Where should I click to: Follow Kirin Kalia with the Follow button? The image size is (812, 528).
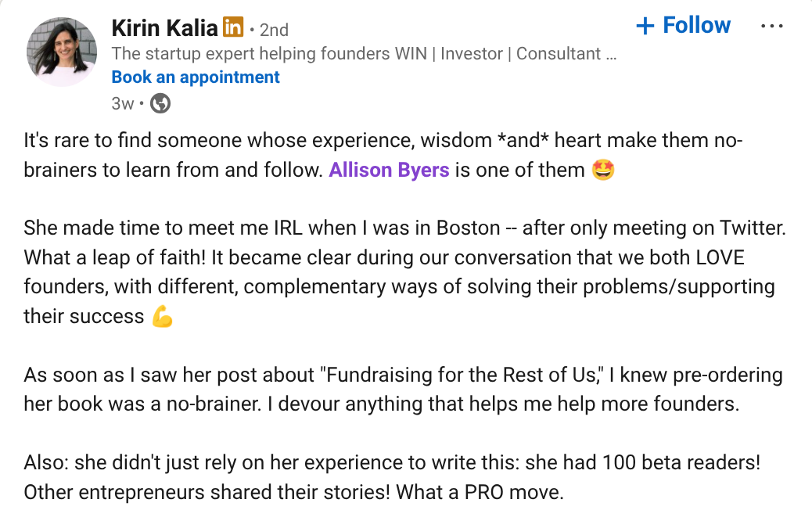tap(684, 26)
